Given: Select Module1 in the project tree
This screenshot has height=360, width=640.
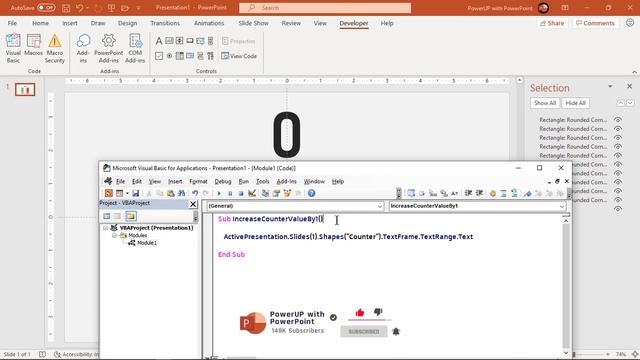Looking at the screenshot, I should coord(147,243).
